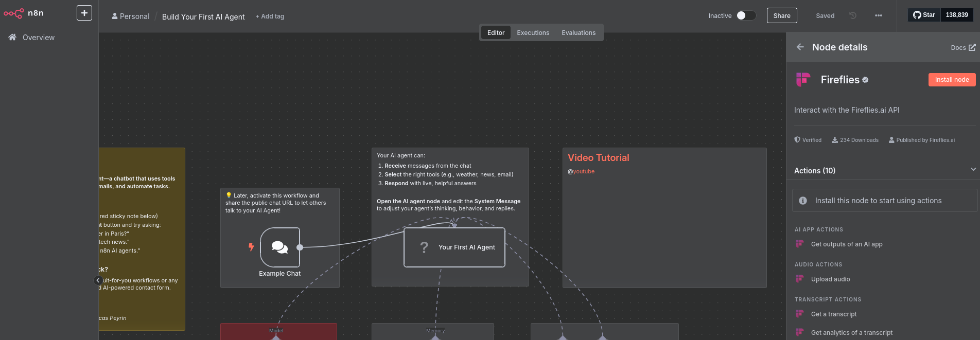980x340 pixels.
Task: Click the Verified shield icon
Action: (x=797, y=139)
